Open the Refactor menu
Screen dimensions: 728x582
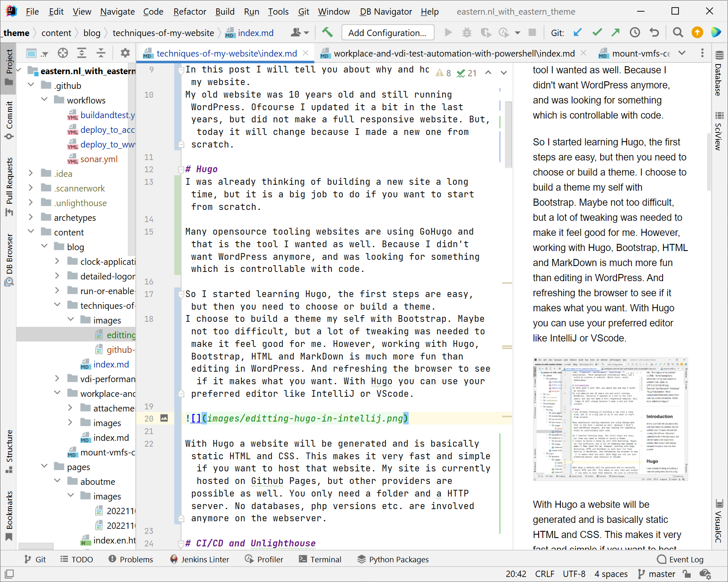tap(189, 11)
